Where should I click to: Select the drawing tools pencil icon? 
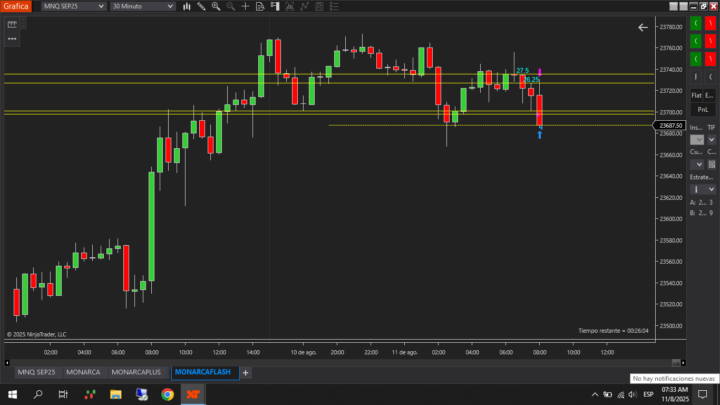[201, 6]
